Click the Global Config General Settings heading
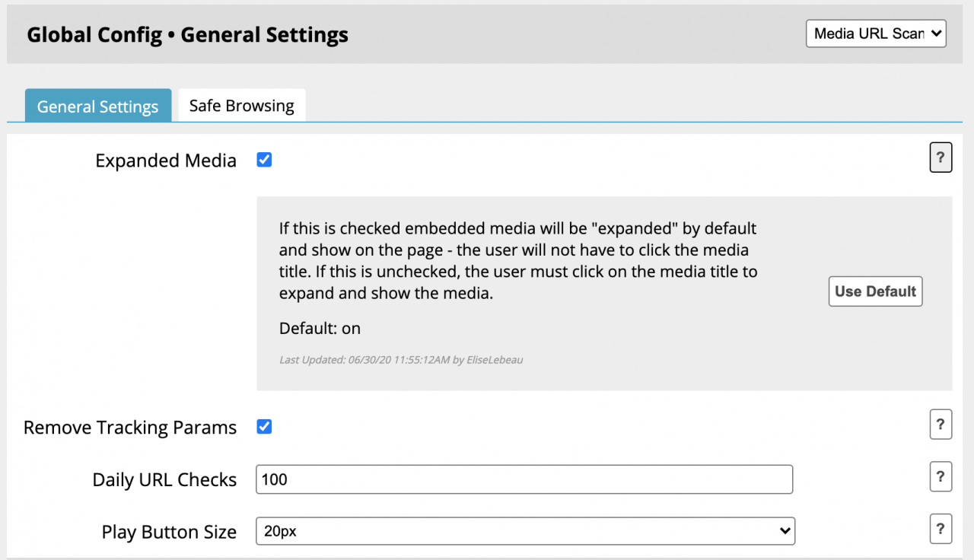974x560 pixels. (187, 35)
